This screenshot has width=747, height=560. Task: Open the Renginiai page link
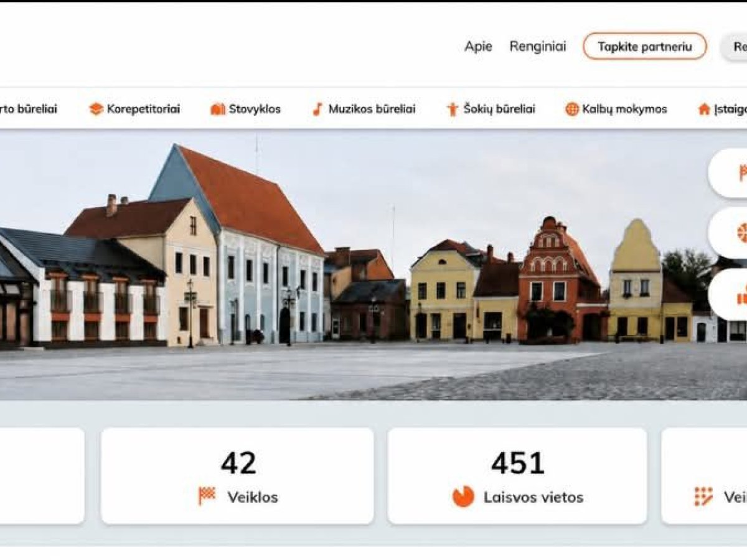pos(538,47)
